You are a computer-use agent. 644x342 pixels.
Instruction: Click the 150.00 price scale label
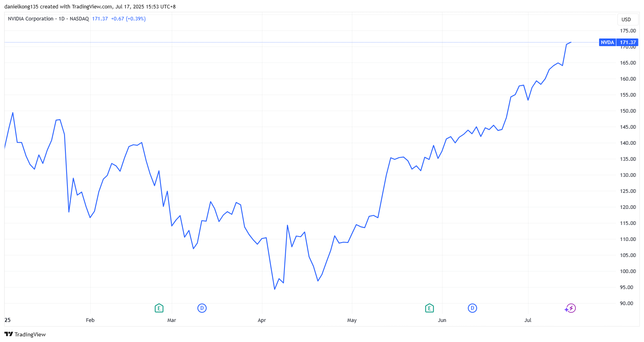coord(628,111)
